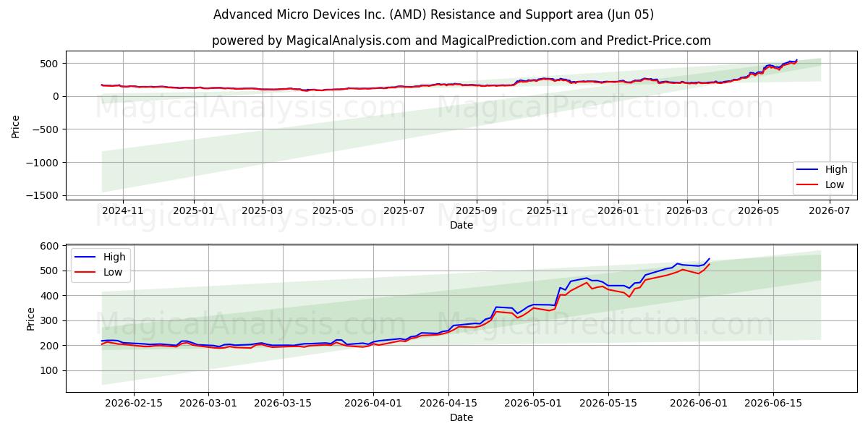The height and width of the screenshot is (434, 868).
Task: Click the "2026-05" date tick label
Action: [758, 210]
